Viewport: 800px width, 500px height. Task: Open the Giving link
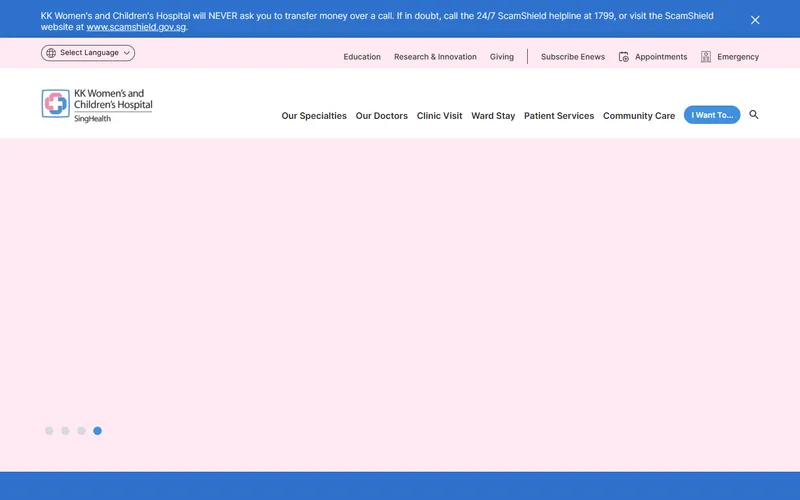click(502, 57)
